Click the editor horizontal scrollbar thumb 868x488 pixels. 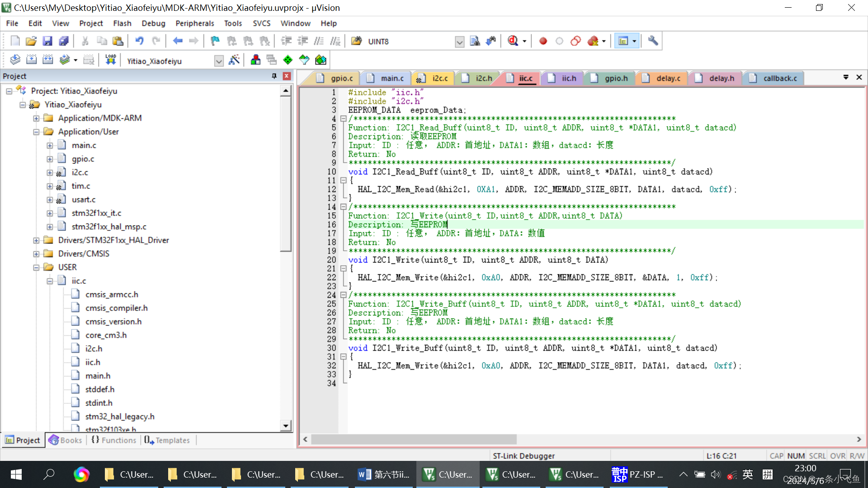(x=414, y=439)
